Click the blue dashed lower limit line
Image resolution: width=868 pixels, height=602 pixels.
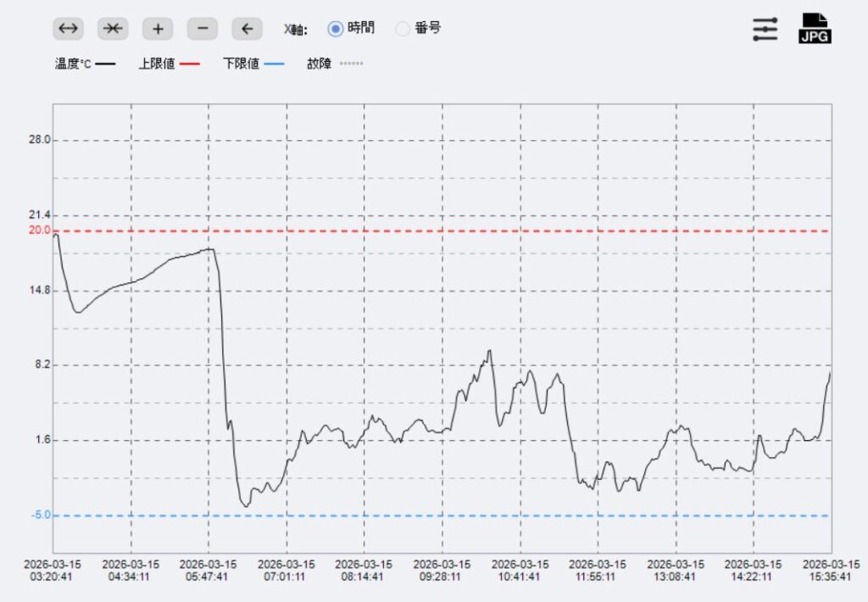point(441,516)
